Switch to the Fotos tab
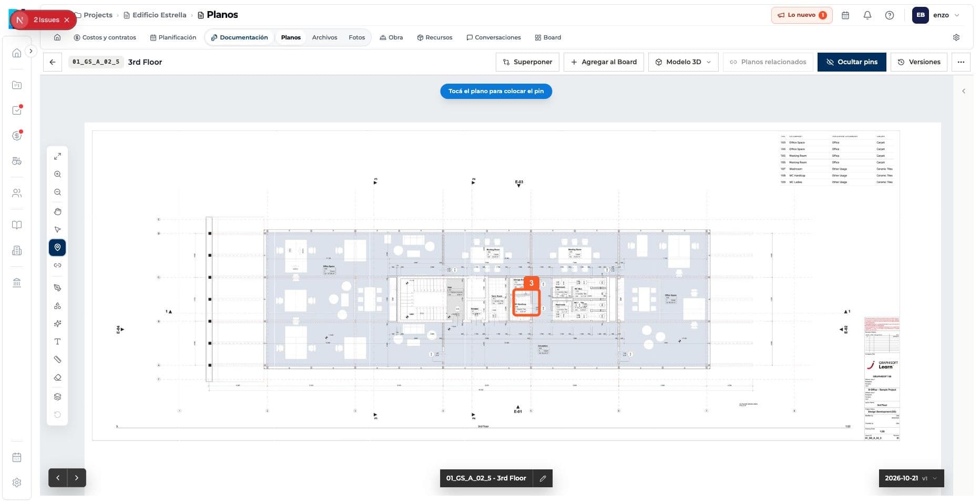980x502 pixels. [356, 37]
